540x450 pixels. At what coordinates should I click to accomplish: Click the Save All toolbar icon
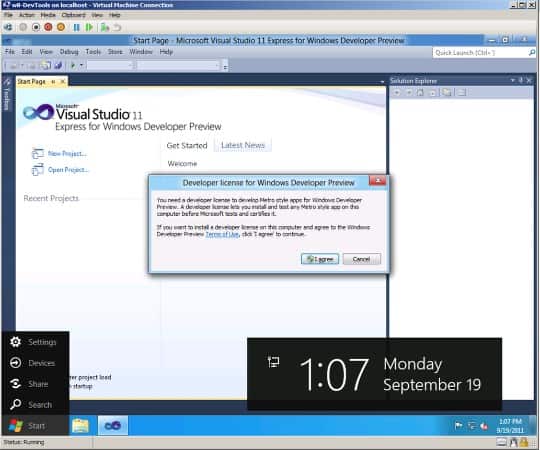coord(58,65)
